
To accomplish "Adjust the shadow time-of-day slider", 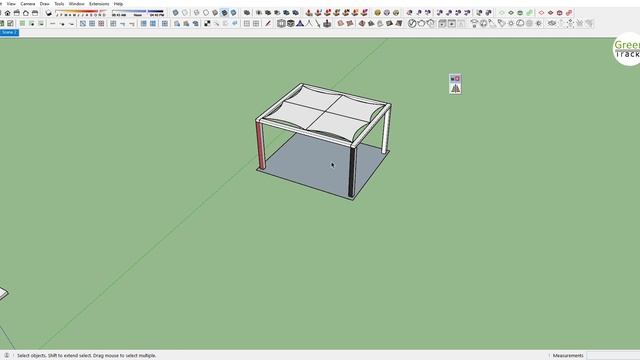I will coord(138,13).
